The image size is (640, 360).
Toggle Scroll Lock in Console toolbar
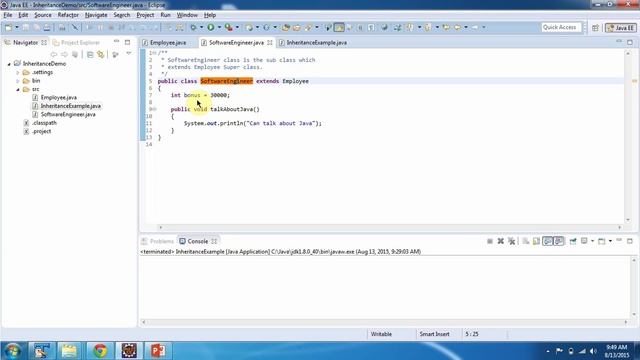click(x=536, y=241)
